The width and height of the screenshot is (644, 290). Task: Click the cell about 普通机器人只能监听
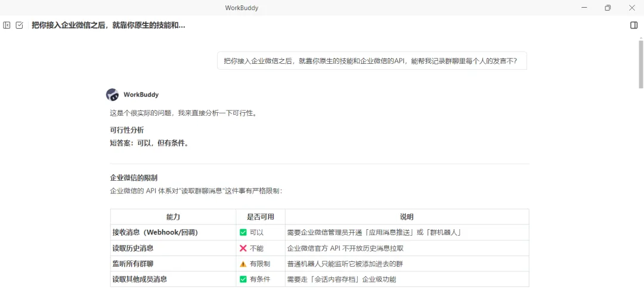407,264
